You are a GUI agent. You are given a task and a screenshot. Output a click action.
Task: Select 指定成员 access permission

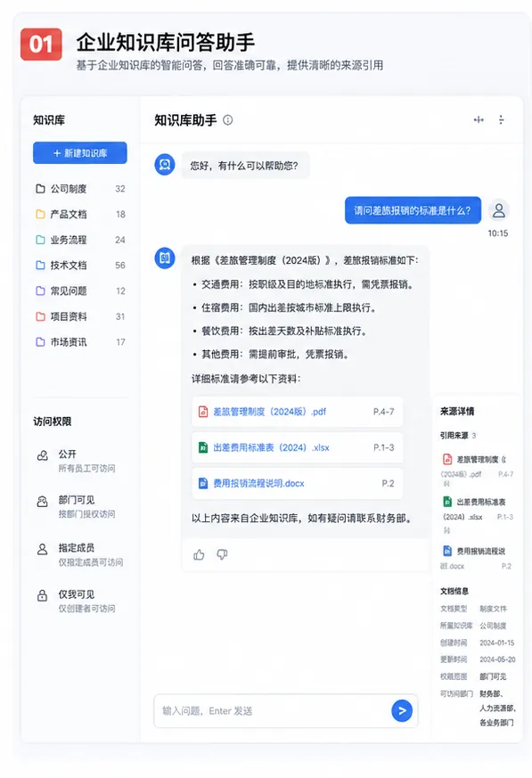tap(80, 554)
